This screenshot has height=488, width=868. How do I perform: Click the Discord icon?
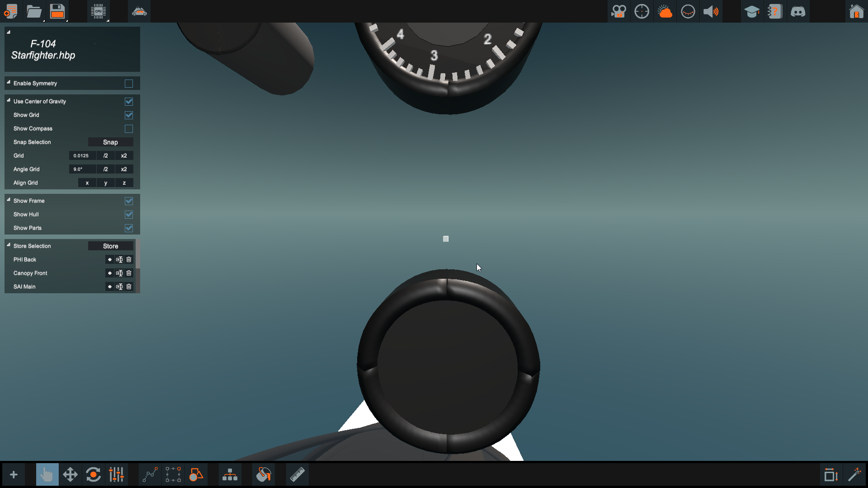pyautogui.click(x=798, y=11)
